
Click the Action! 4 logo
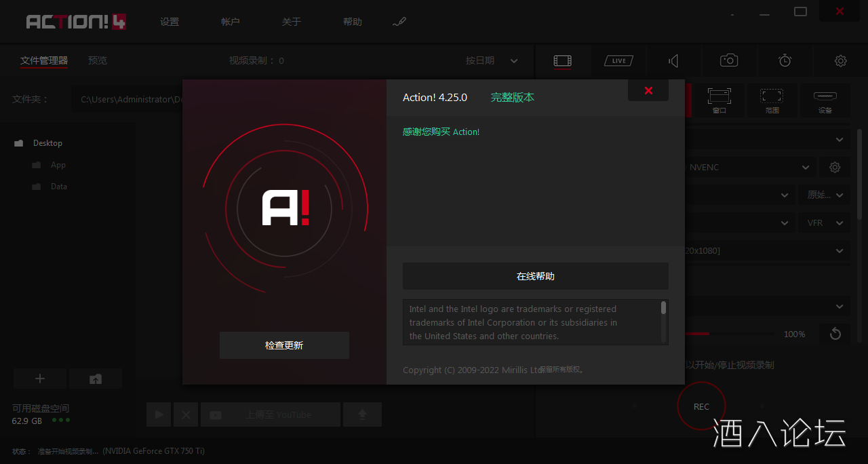76,22
